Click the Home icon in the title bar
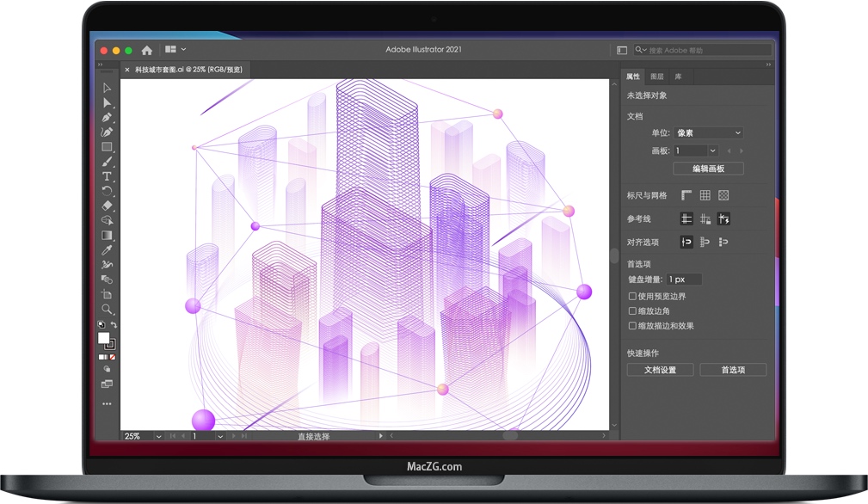Screen dimensions: 868x504 pos(147,49)
